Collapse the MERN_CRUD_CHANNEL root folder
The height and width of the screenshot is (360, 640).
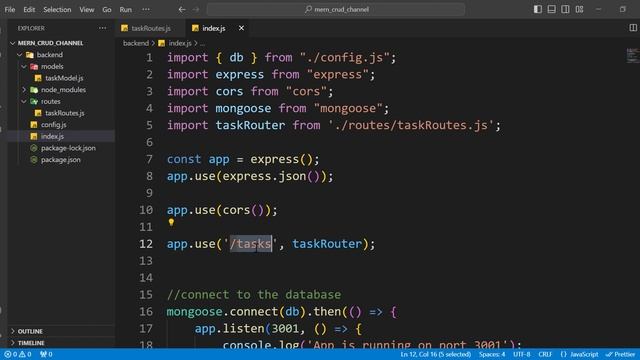(x=50, y=43)
